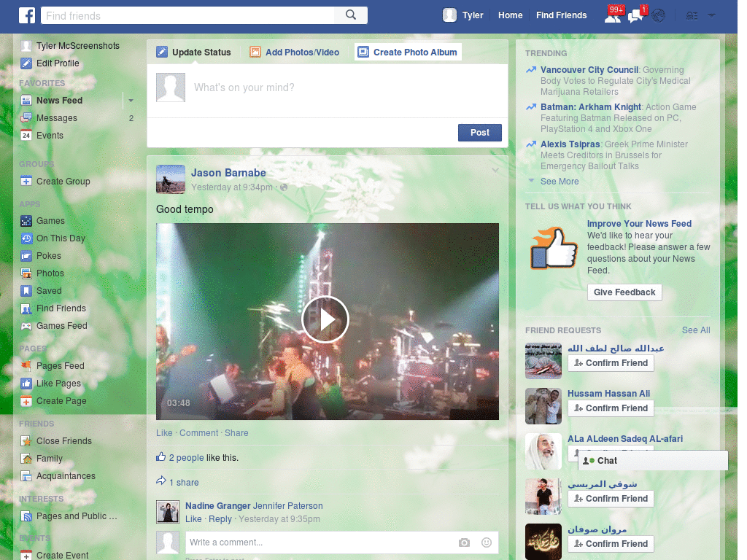This screenshot has width=747, height=560.
Task: Click post audience globe icon
Action: click(284, 187)
